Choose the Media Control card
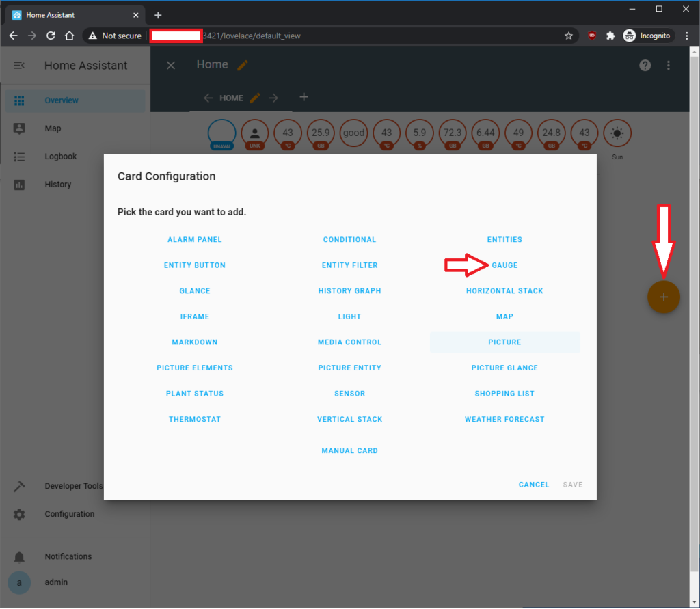This screenshot has width=700, height=609. (349, 342)
